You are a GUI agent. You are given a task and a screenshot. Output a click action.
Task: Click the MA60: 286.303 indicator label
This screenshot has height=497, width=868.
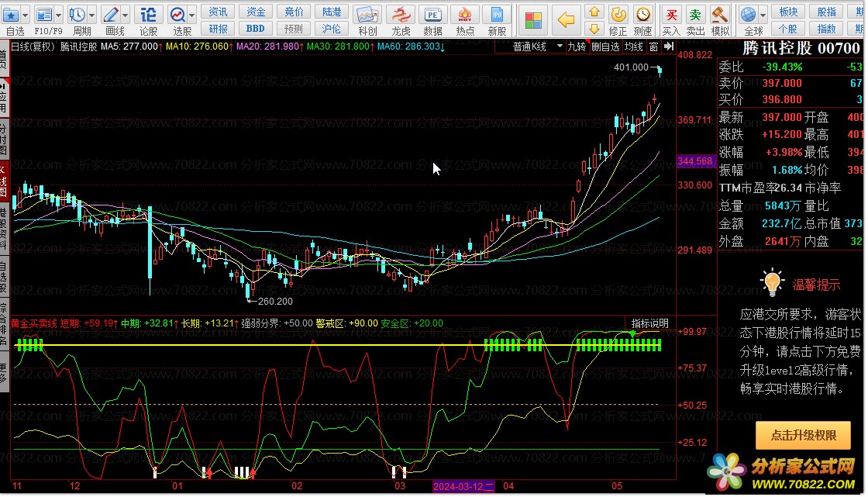[x=411, y=47]
